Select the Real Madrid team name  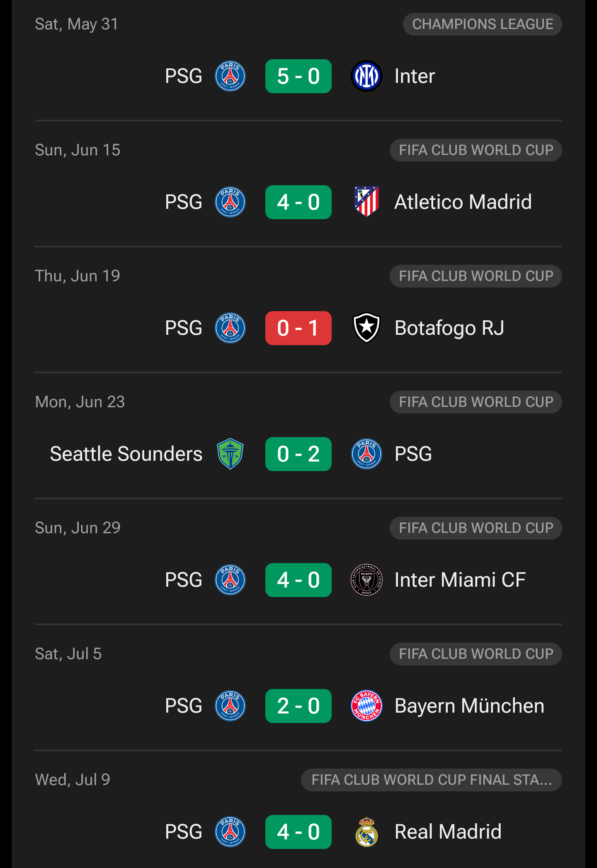[x=448, y=832]
